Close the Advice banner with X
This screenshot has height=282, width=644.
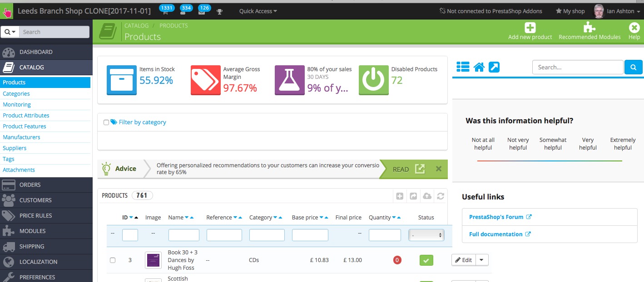(x=439, y=169)
